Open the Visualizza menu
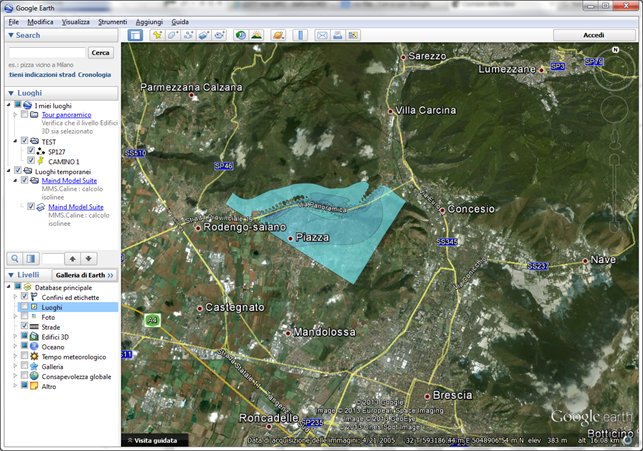 (75, 22)
